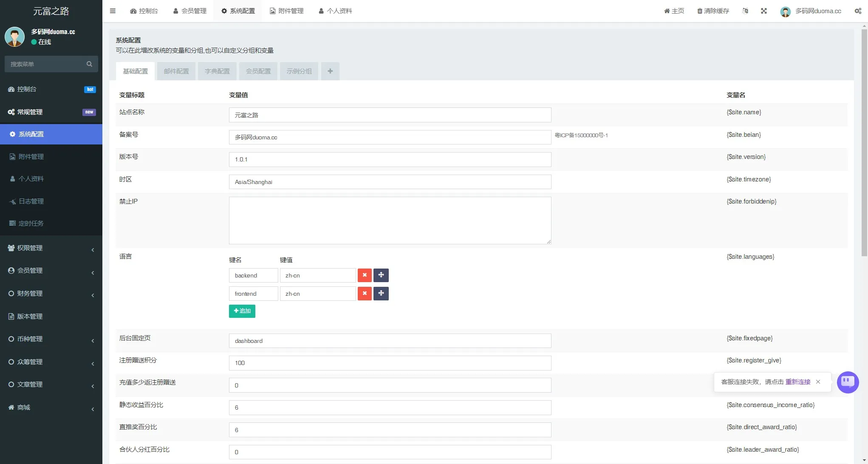Open the purple customer service chat bubble
Viewport: 868px width, 464px height.
point(848,382)
